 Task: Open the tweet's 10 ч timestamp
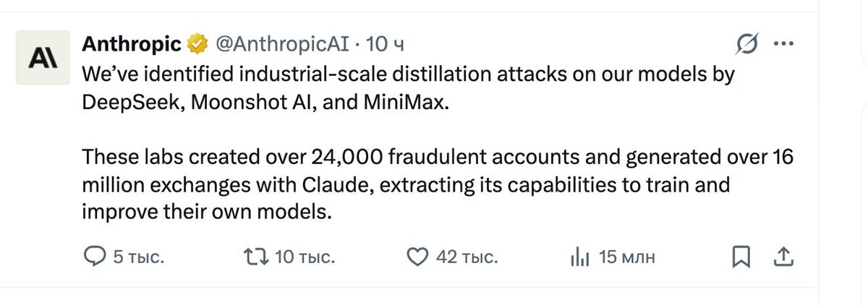click(x=385, y=45)
